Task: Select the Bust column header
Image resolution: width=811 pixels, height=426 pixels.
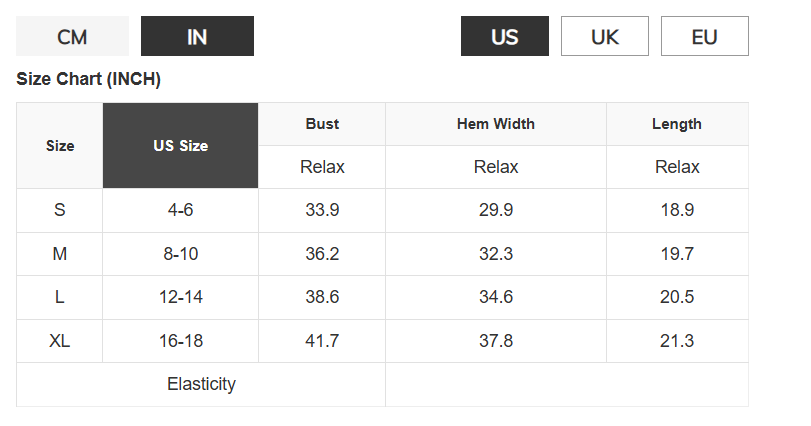Action: [x=322, y=124]
